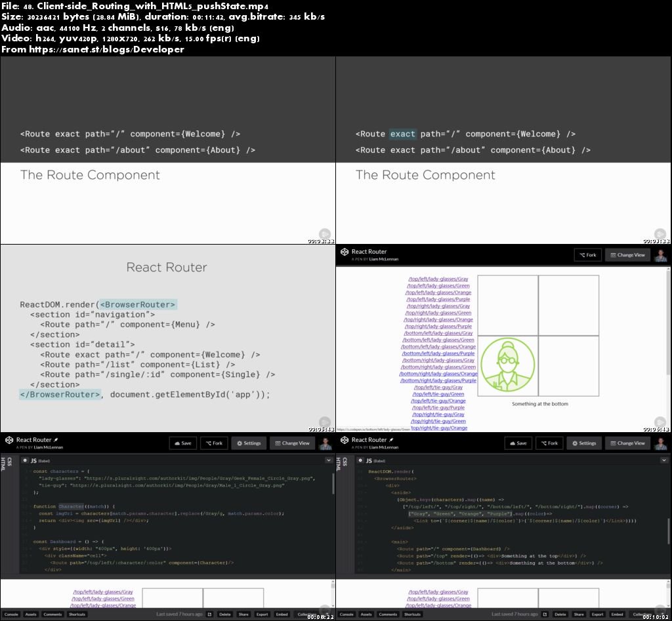
Task: Follow /top/left/tie-guy/Gray link in preview frame
Action: click(438, 387)
